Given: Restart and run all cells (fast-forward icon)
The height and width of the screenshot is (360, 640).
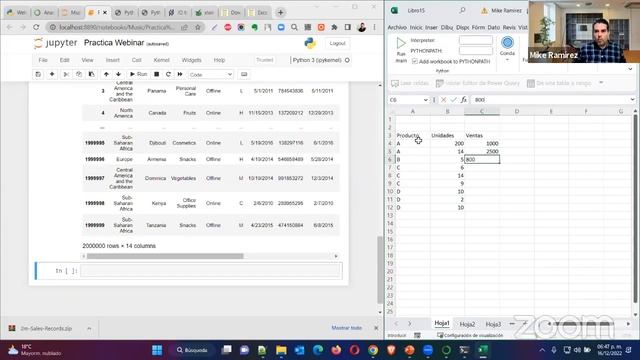Looking at the screenshot, I should 180,74.
